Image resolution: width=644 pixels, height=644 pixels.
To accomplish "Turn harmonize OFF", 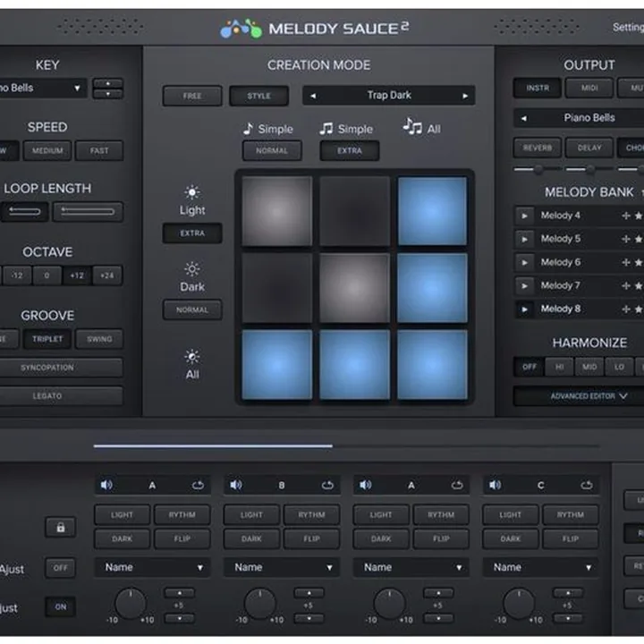I will (529, 367).
